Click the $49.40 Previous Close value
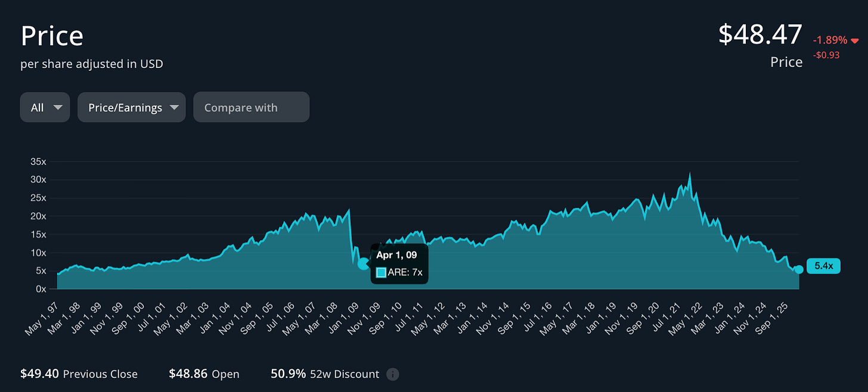Screen dimensions: 868x392 tap(39, 374)
